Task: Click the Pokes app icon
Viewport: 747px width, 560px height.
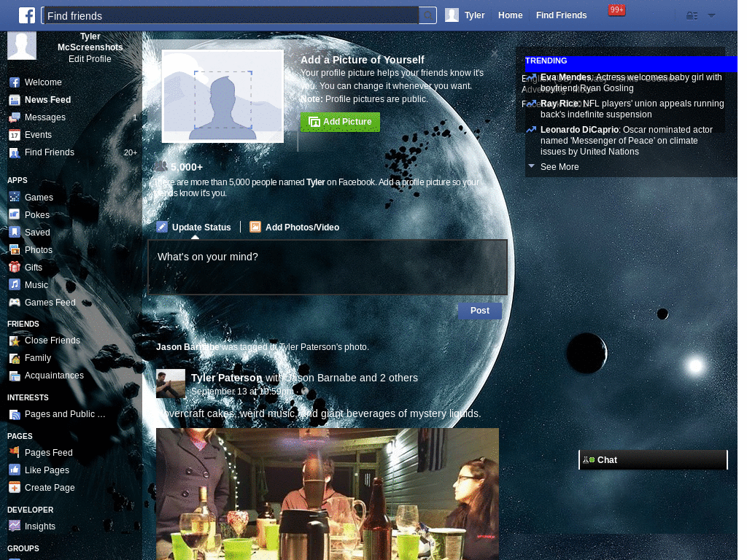Action: click(15, 215)
